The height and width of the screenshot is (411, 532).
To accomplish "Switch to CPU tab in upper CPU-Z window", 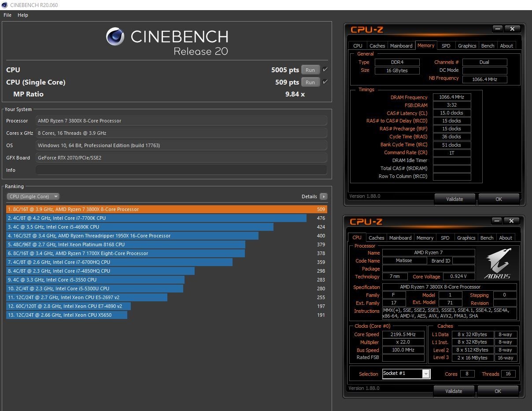I will 358,46.
